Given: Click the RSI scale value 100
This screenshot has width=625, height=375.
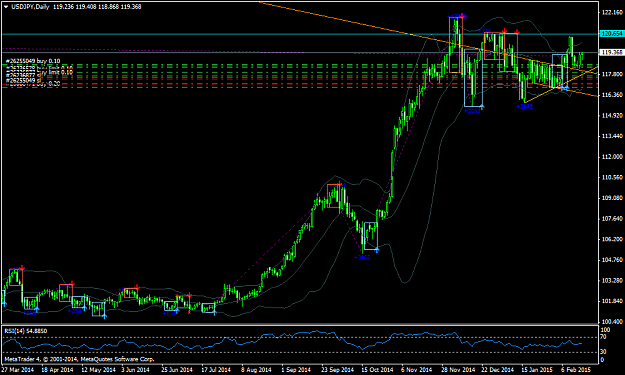Looking at the screenshot, I should pos(605,330).
